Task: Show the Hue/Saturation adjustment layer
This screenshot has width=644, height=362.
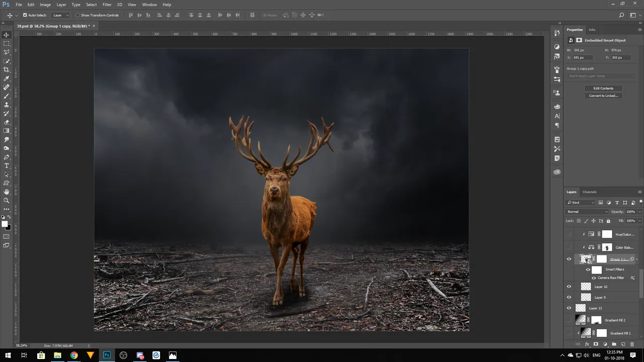Action: [569, 234]
